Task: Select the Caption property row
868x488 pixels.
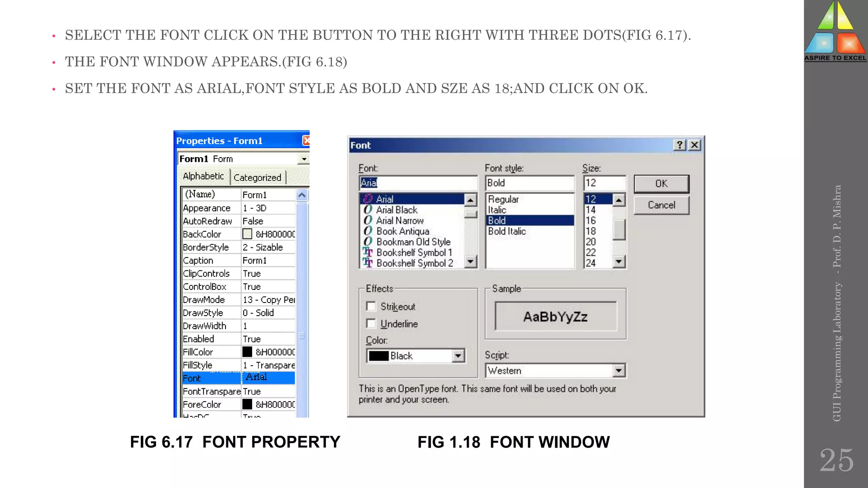Action: tap(239, 260)
